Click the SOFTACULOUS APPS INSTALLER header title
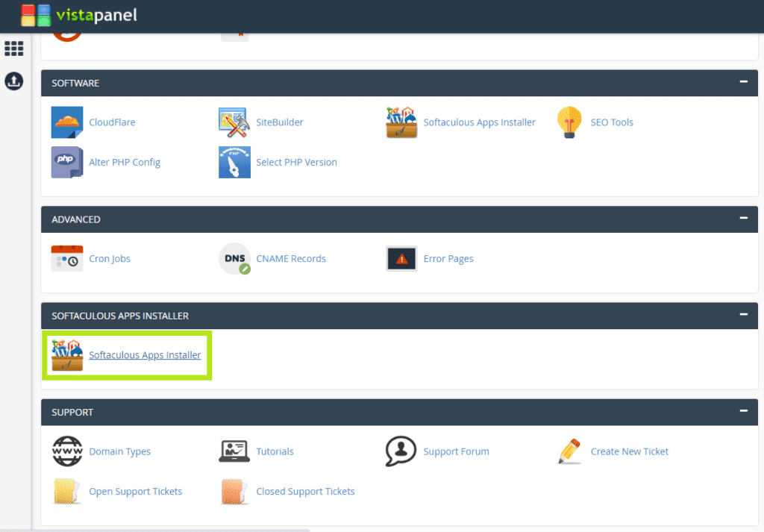764x532 pixels. (x=120, y=316)
